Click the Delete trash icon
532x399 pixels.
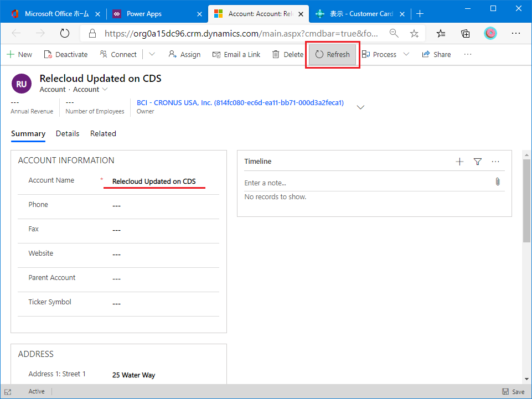(x=274, y=54)
